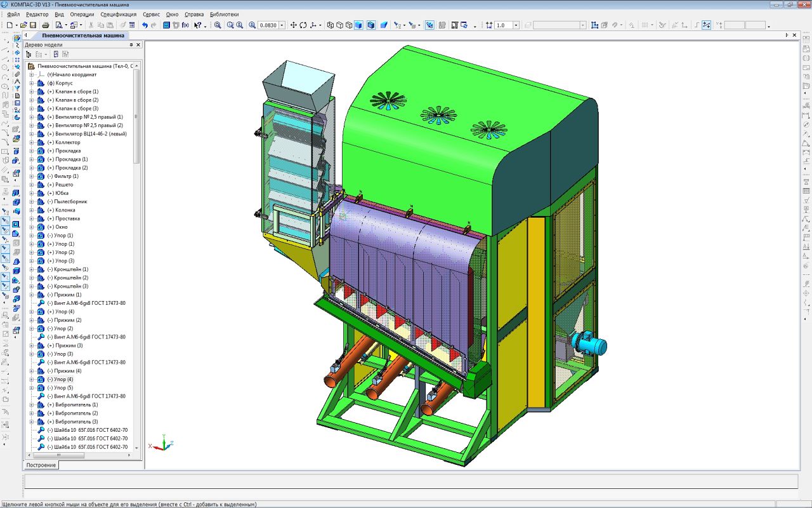The width and height of the screenshot is (812, 508).
Task: Select the Rotate view tool
Action: 303,25
